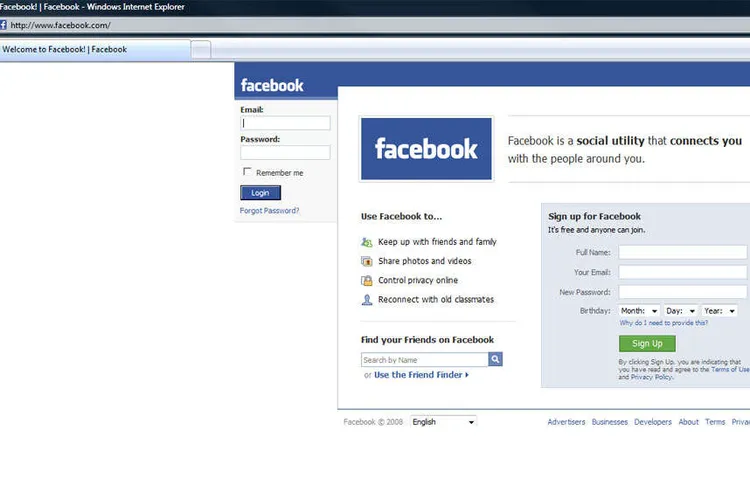The width and height of the screenshot is (750, 500).
Task: Click the reconnect with classmates icon
Action: 367,300
